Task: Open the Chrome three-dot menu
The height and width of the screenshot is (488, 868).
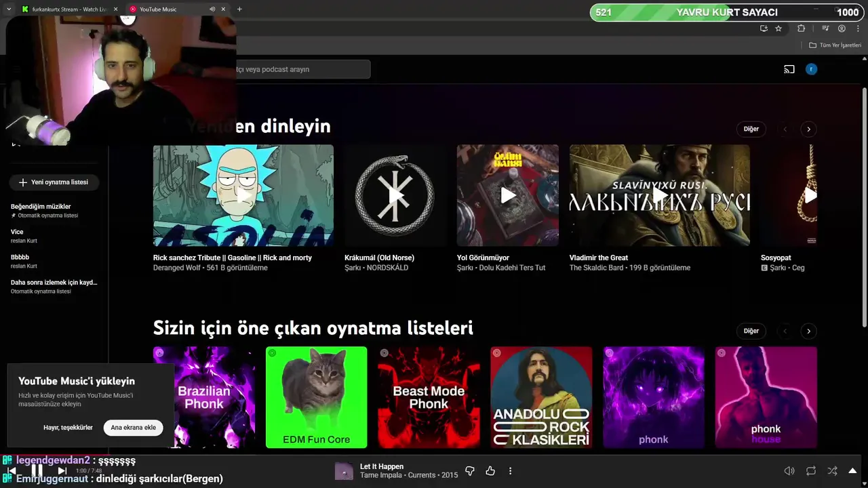Action: (858, 28)
